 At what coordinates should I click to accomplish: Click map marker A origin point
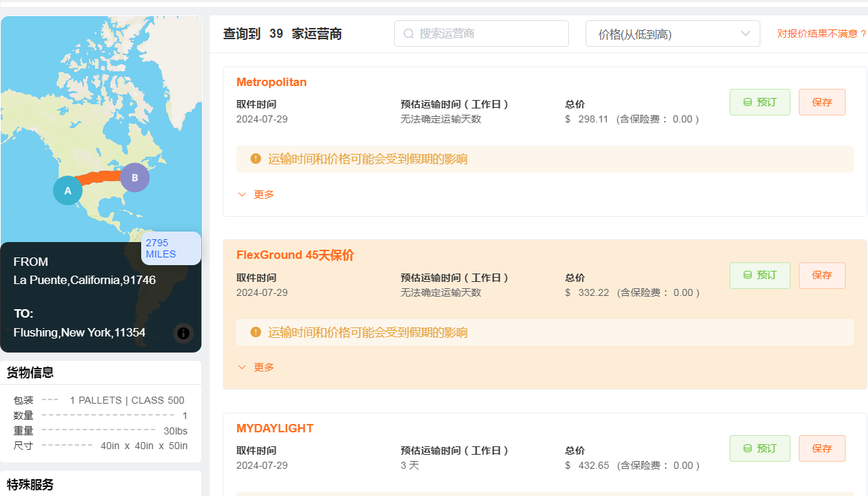[68, 190]
